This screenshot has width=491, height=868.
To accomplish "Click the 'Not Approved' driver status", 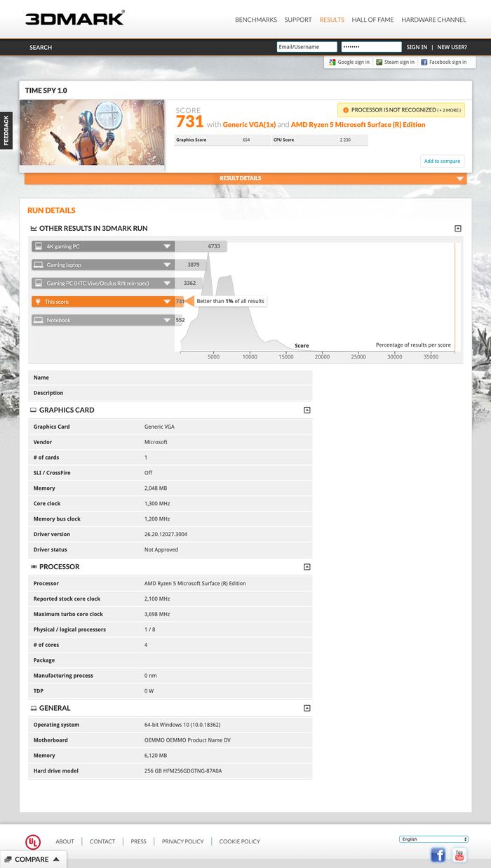I will tap(161, 550).
